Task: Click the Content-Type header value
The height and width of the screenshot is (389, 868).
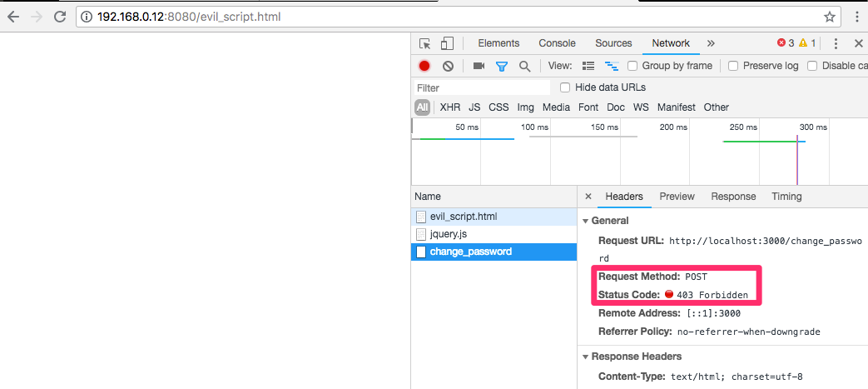Action: pos(737,377)
